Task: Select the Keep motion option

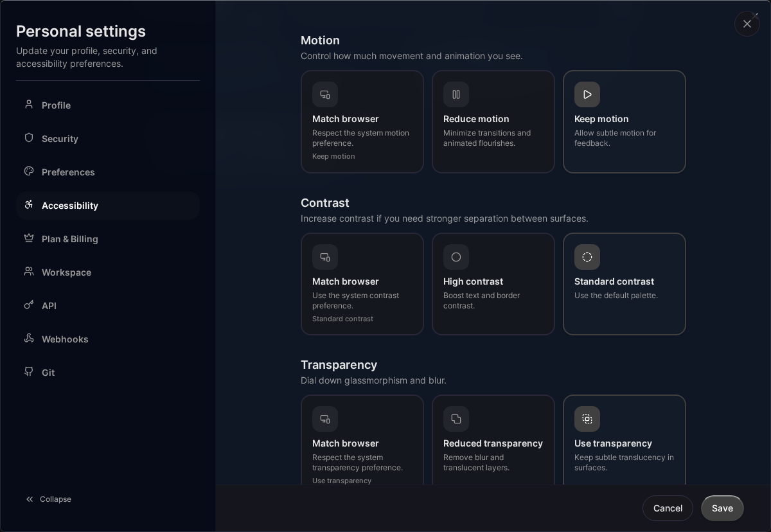Action: (625, 122)
